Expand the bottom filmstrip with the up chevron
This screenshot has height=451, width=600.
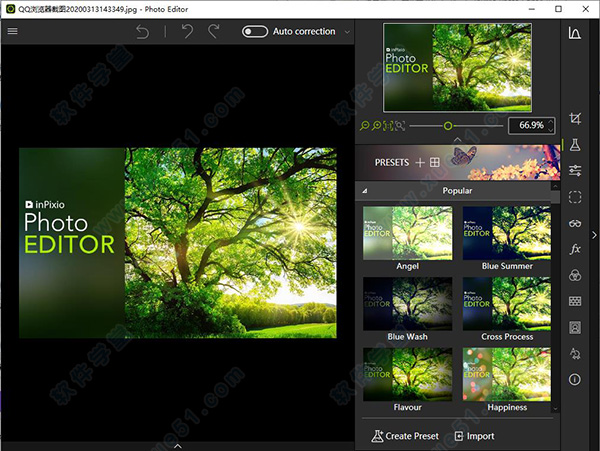[178, 446]
